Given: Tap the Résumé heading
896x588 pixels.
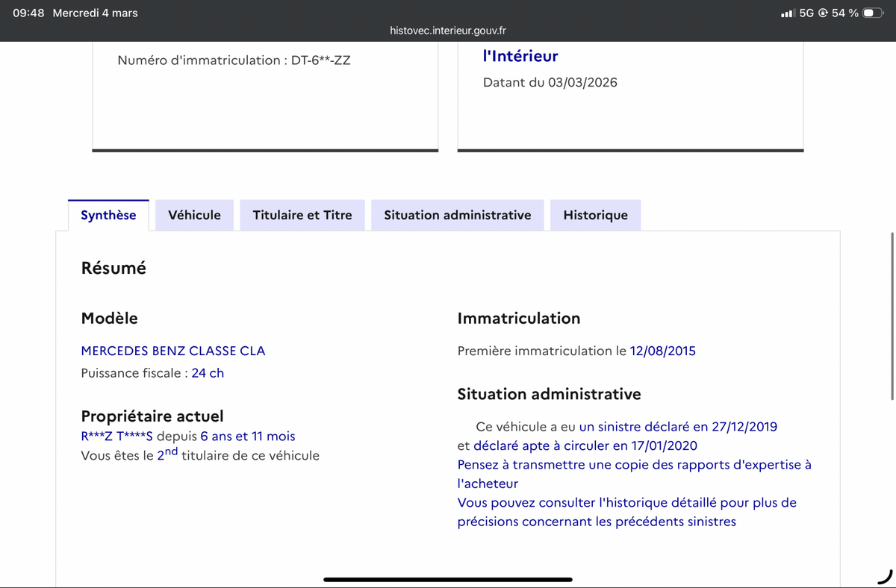Looking at the screenshot, I should tap(113, 268).
